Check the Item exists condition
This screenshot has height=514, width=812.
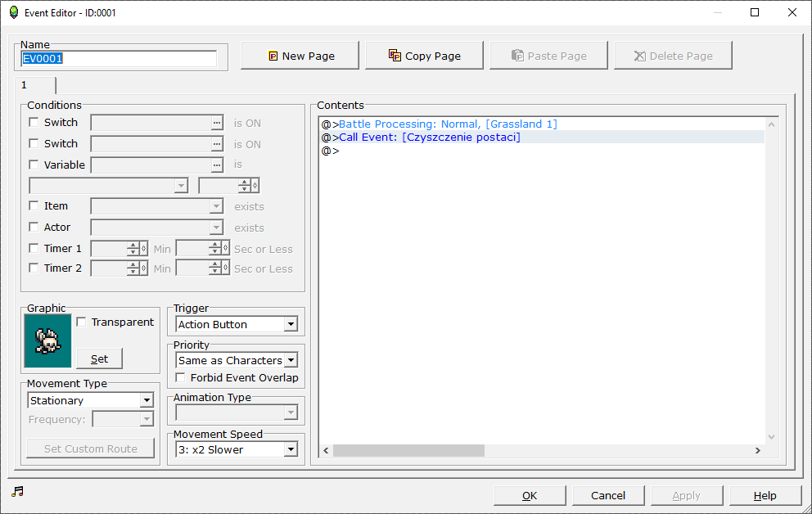click(34, 206)
